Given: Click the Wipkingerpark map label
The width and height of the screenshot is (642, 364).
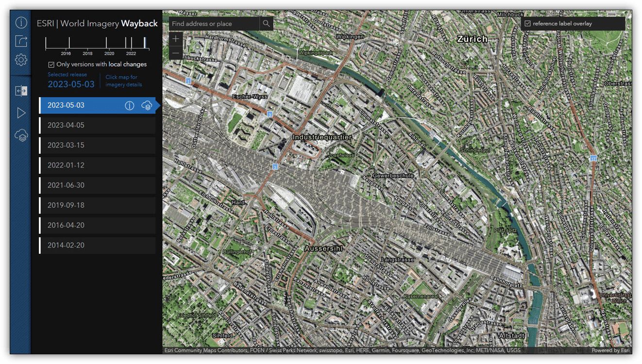Looking at the screenshot, I should click(x=316, y=52).
